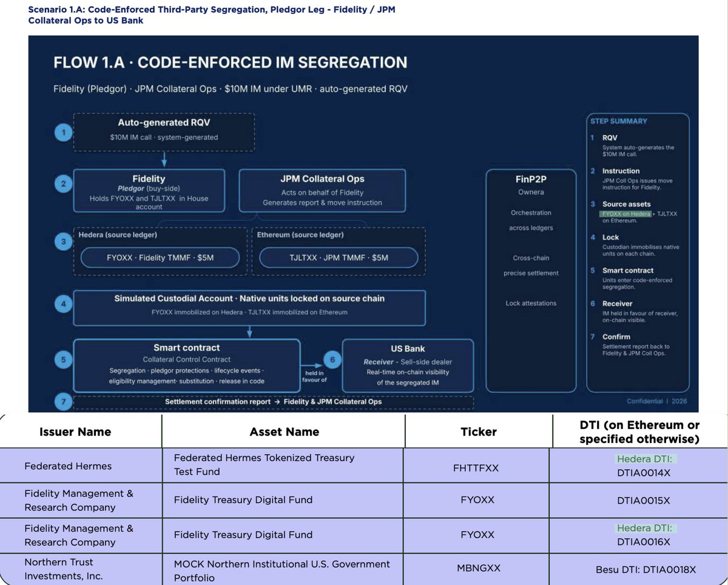
Task: Click 'MOCK Northern Institutional U.S. Government Portfolio' cell
Action: coord(281,570)
